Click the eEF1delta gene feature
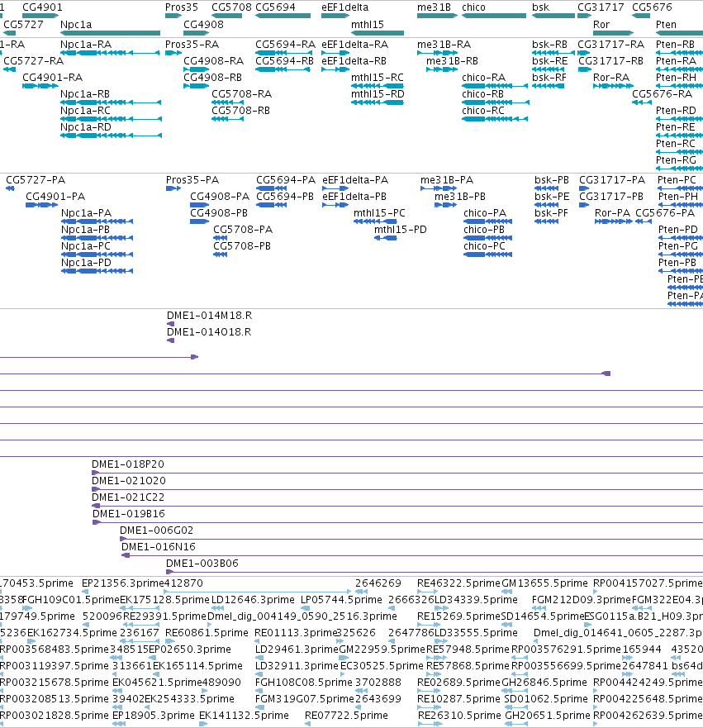 335,16
